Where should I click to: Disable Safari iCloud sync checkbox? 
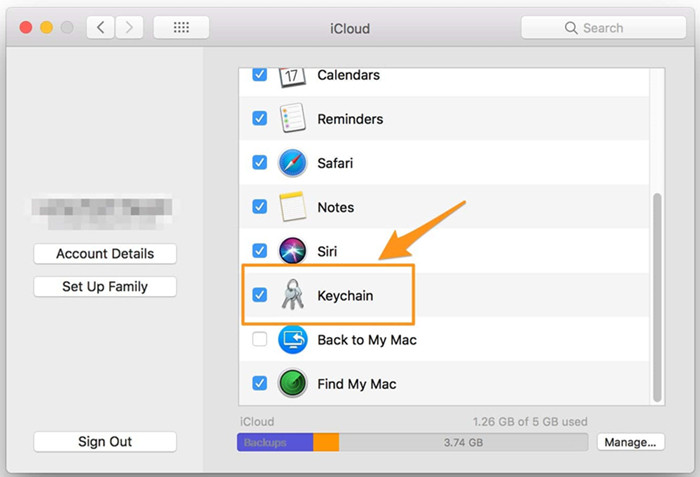259,162
